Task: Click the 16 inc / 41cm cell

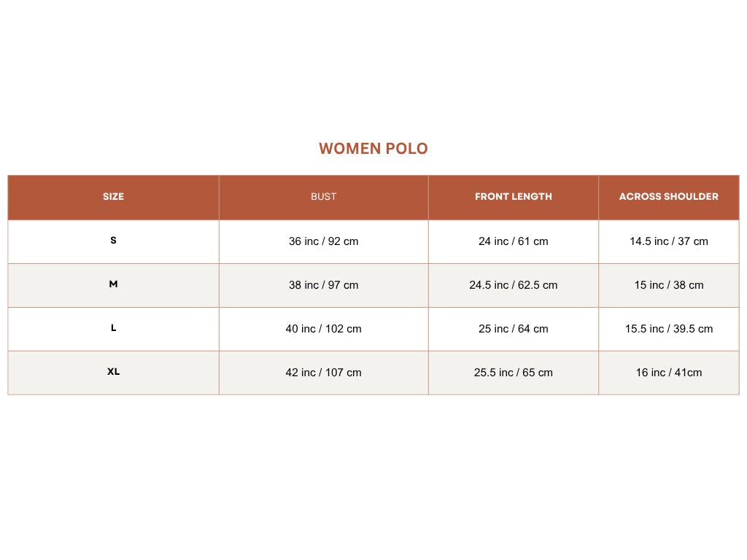Action: pos(668,373)
